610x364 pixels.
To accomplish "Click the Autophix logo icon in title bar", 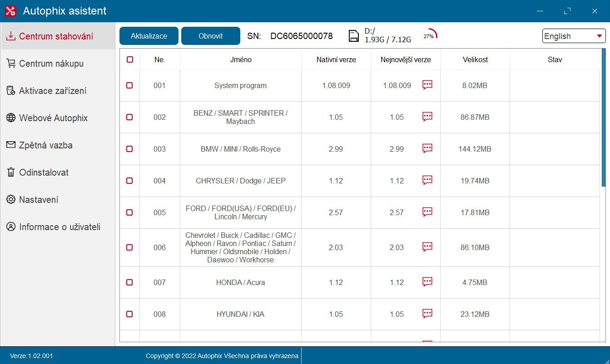I will (x=10, y=11).
